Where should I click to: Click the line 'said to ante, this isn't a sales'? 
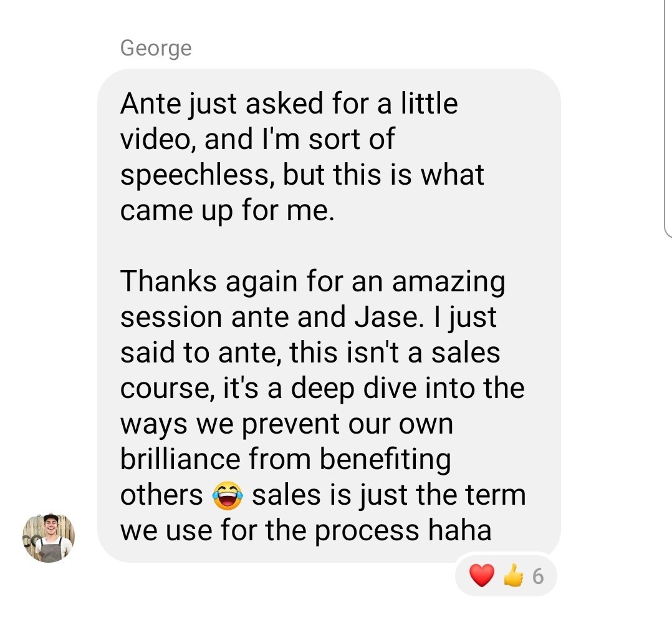click(x=310, y=353)
